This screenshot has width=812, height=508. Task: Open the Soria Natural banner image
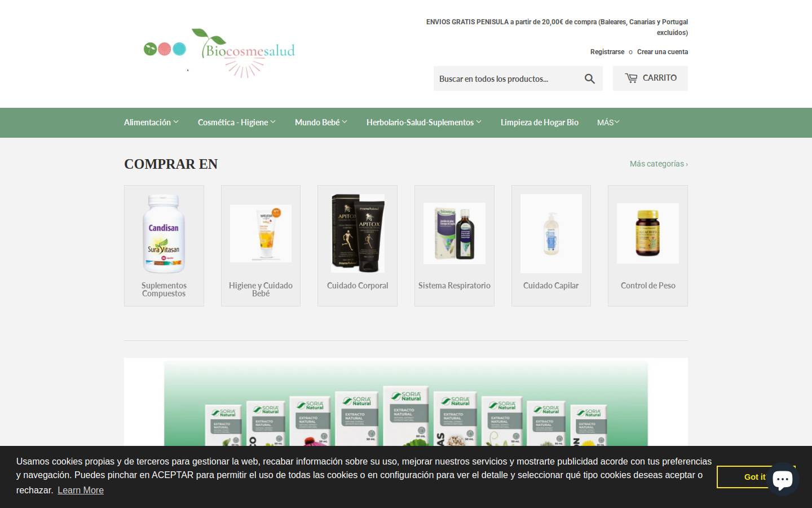[x=406, y=402]
